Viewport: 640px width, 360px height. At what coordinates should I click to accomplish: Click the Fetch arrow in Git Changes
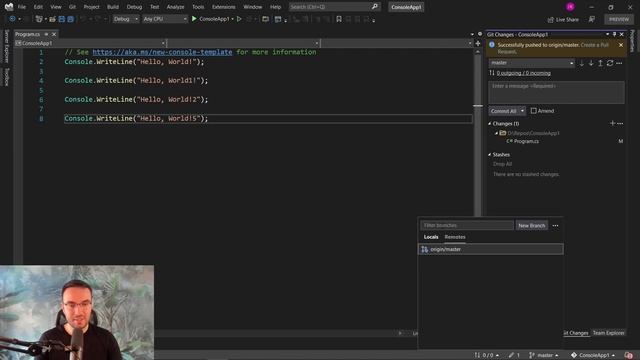pos(582,63)
